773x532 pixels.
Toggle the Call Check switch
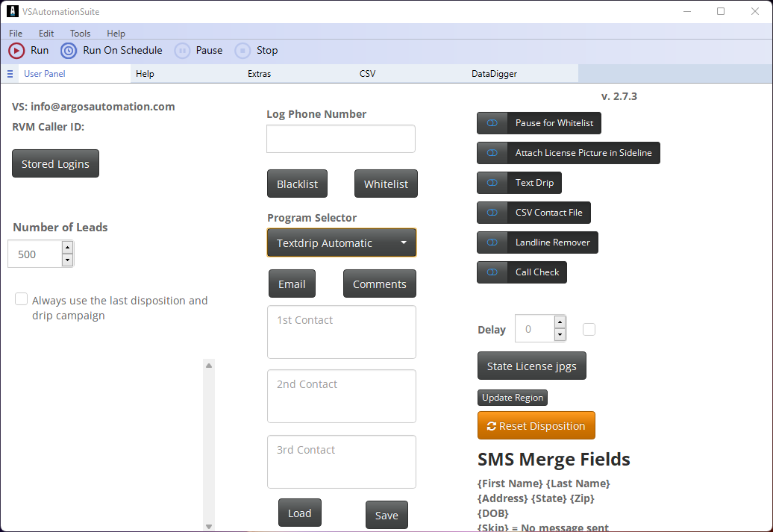492,272
